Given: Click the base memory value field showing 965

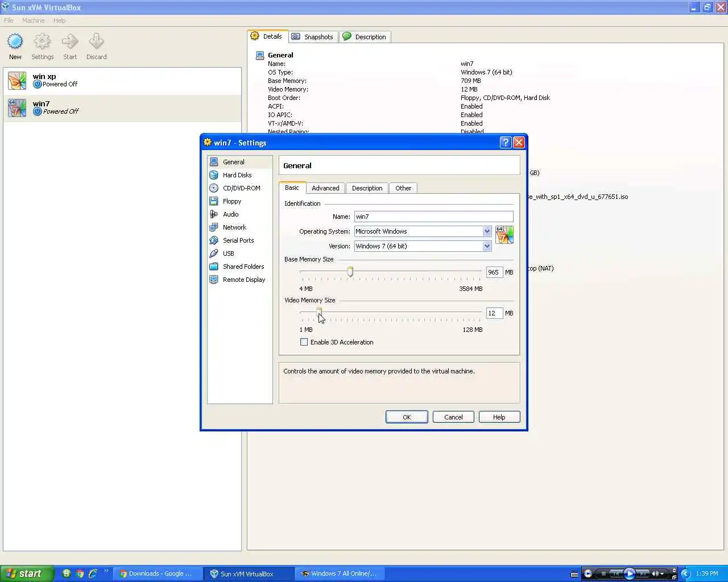Looking at the screenshot, I should coord(494,272).
